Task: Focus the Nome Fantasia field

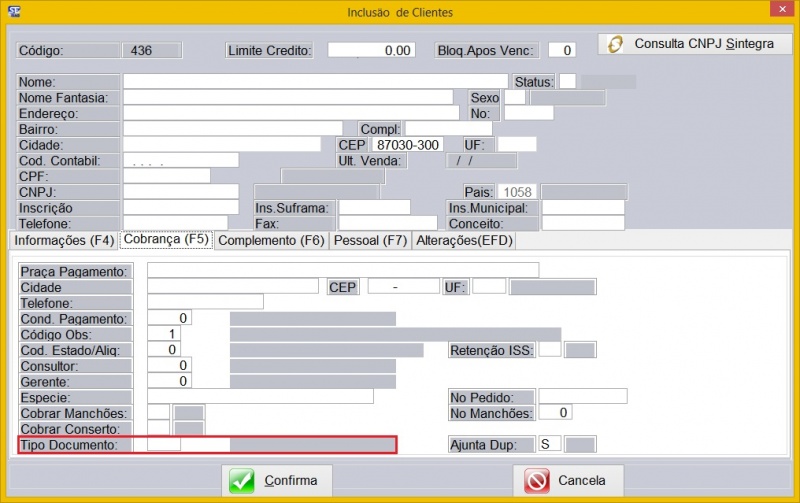Action: [x=288, y=98]
